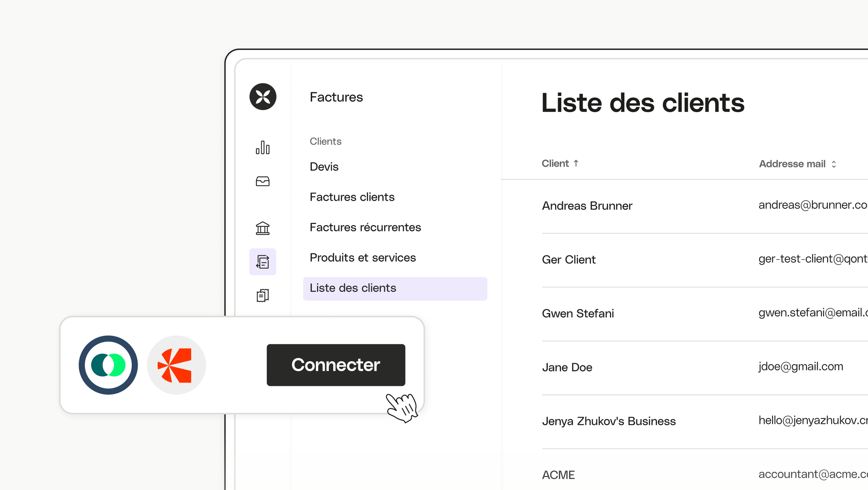Select the Gwen Stefani client row
This screenshot has height=490, width=868.
pos(705,314)
